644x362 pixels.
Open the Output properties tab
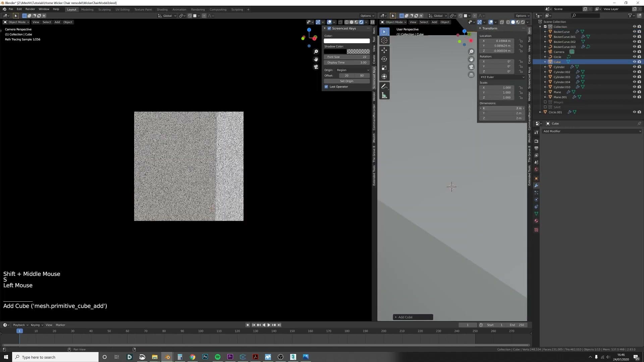click(536, 148)
